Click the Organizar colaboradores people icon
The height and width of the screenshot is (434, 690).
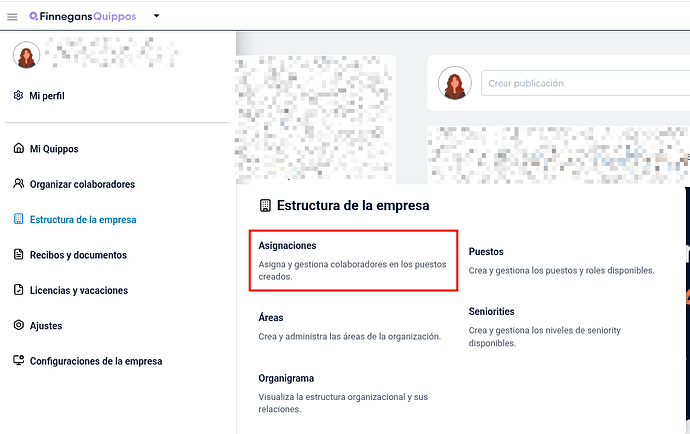click(18, 184)
